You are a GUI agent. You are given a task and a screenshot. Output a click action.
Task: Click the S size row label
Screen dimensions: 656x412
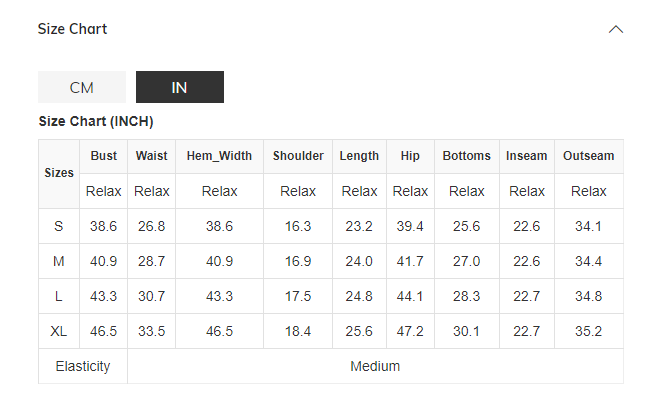coord(59,226)
